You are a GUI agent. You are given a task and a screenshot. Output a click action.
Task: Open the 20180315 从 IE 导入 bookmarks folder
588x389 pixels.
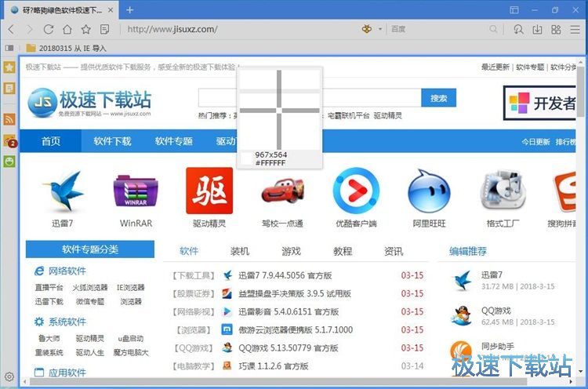point(67,48)
